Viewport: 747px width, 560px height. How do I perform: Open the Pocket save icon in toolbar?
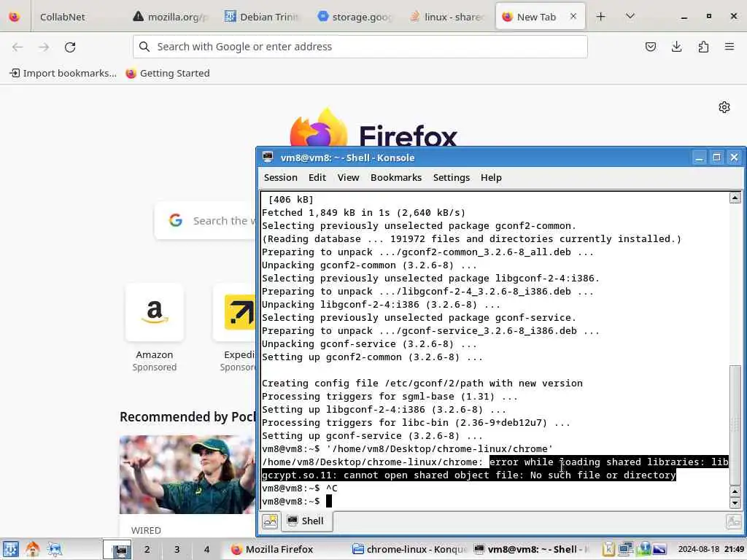650,47
